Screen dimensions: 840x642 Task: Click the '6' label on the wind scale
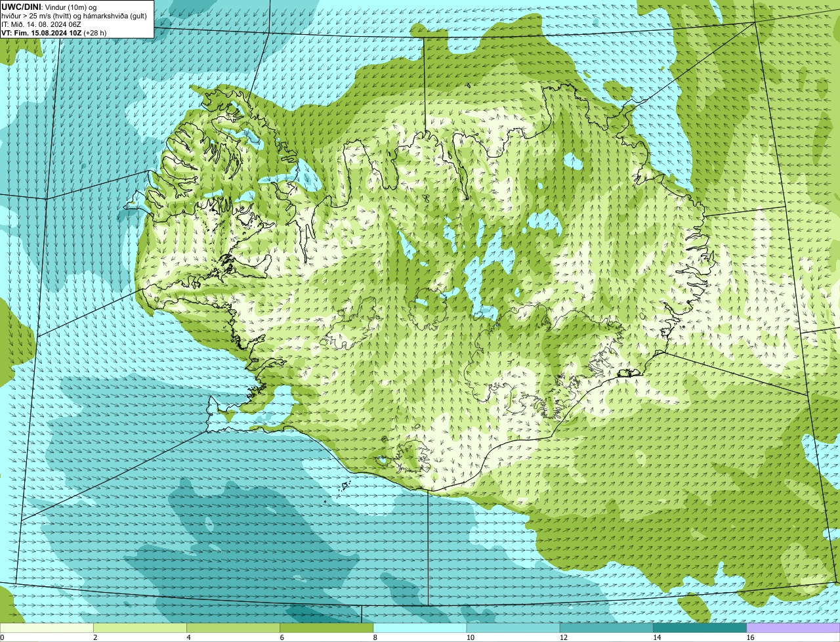(282, 637)
